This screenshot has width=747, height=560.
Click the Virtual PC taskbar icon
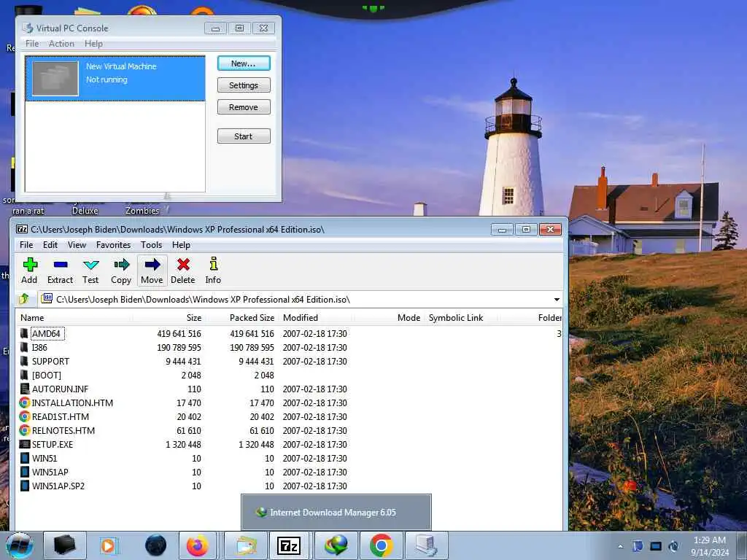[426, 545]
